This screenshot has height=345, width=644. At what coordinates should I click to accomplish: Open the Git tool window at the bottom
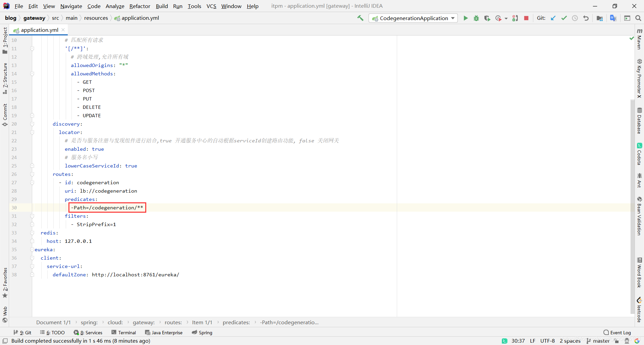(x=22, y=333)
